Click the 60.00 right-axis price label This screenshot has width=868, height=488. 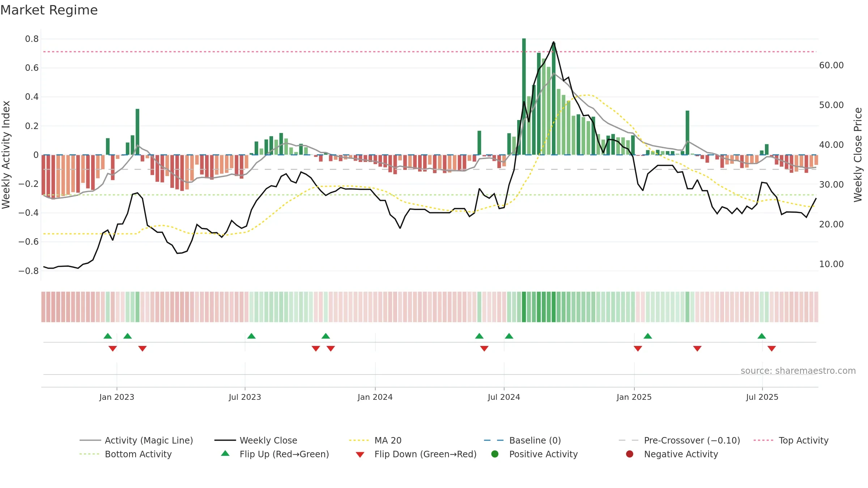coord(831,65)
